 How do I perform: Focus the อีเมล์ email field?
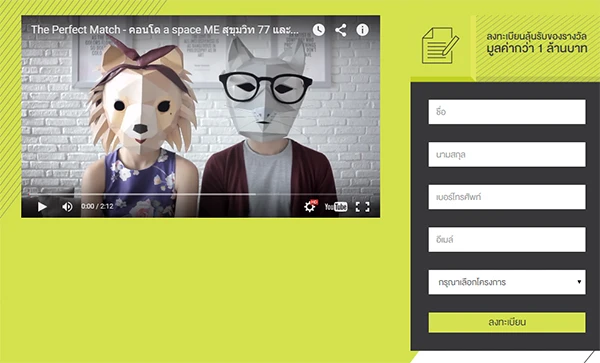[507, 239]
